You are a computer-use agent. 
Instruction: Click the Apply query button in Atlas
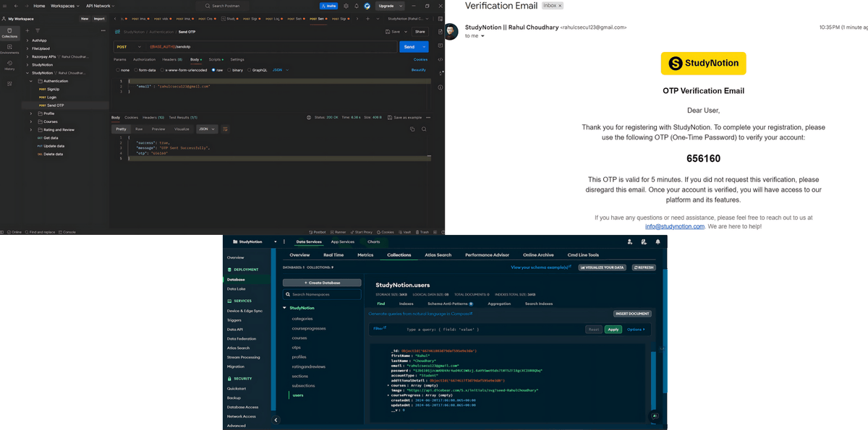point(613,329)
